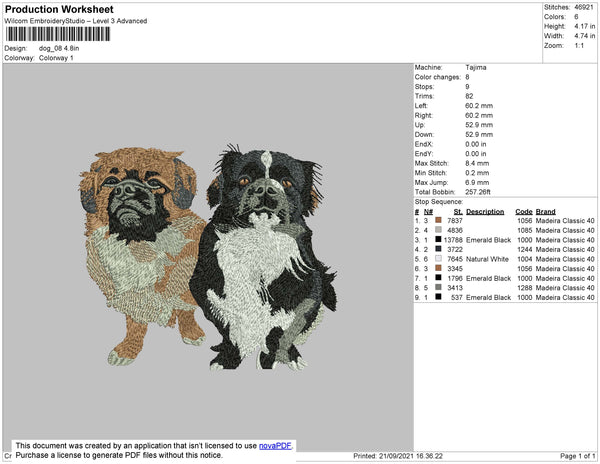Select the design name dog_08 4.8in

(59, 48)
